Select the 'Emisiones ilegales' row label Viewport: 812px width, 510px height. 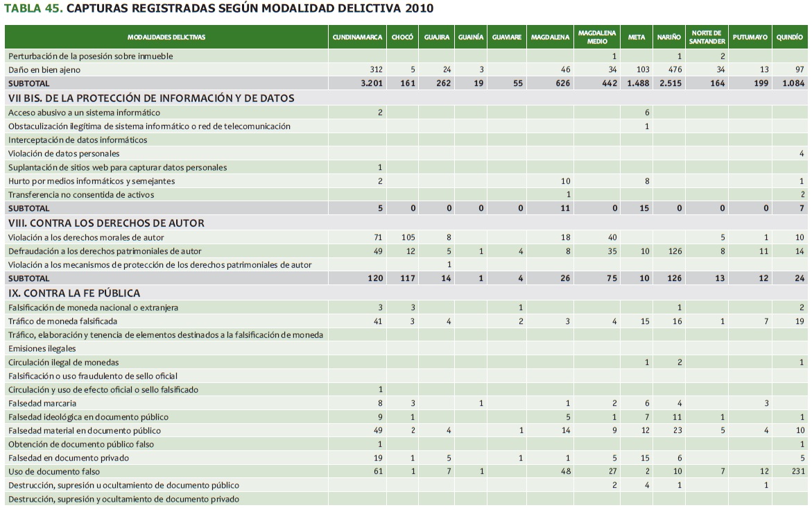42,348
